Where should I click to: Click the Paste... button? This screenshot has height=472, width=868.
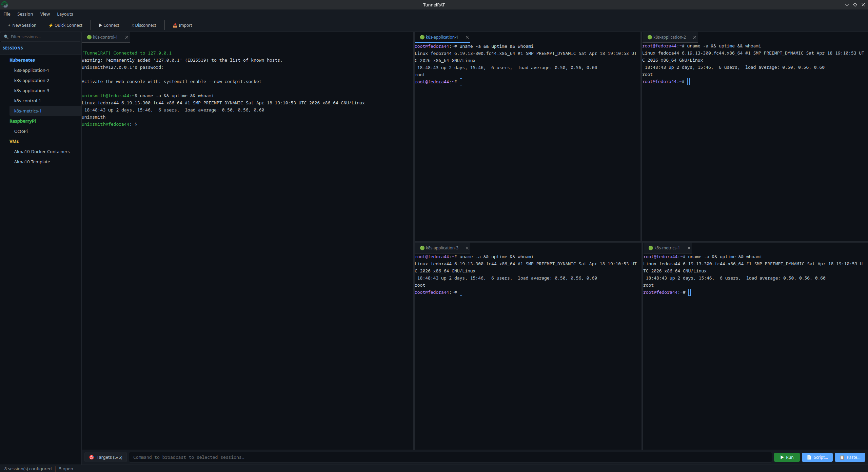tap(850, 457)
